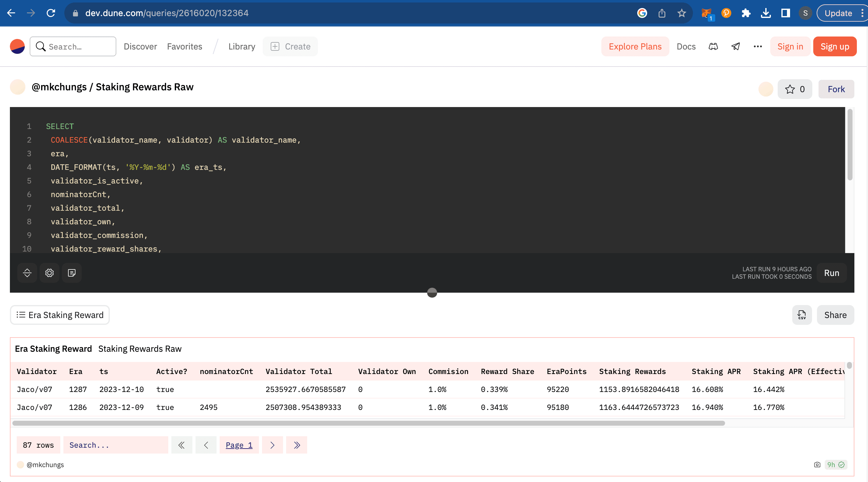Click the Era column header

tap(76, 371)
